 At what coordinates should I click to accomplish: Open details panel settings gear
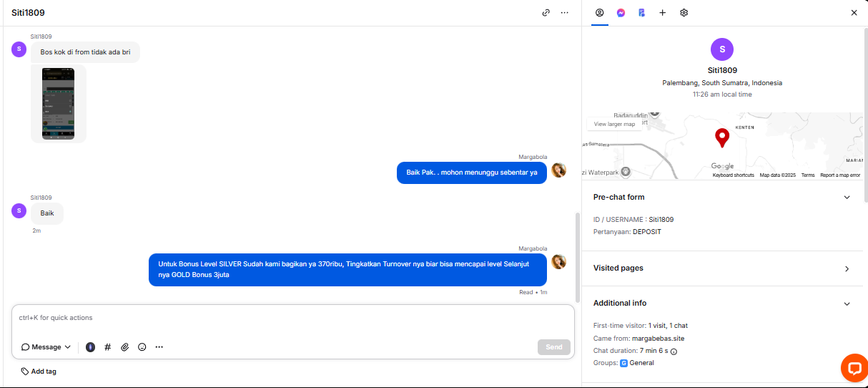click(x=684, y=13)
